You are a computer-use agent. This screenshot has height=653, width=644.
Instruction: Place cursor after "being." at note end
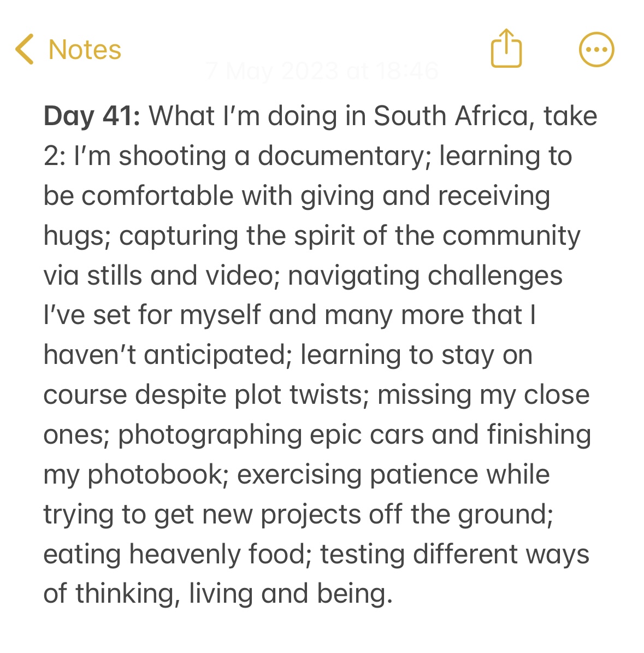[x=394, y=595]
